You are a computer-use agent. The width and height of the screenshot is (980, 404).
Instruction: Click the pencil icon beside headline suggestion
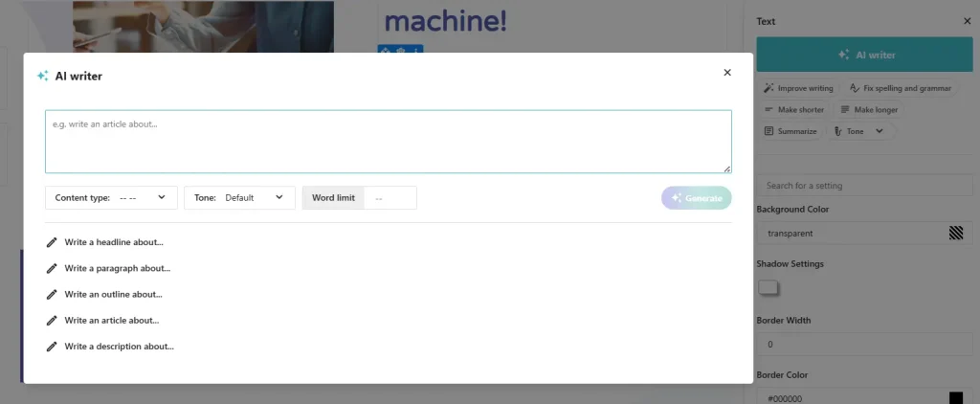[52, 242]
